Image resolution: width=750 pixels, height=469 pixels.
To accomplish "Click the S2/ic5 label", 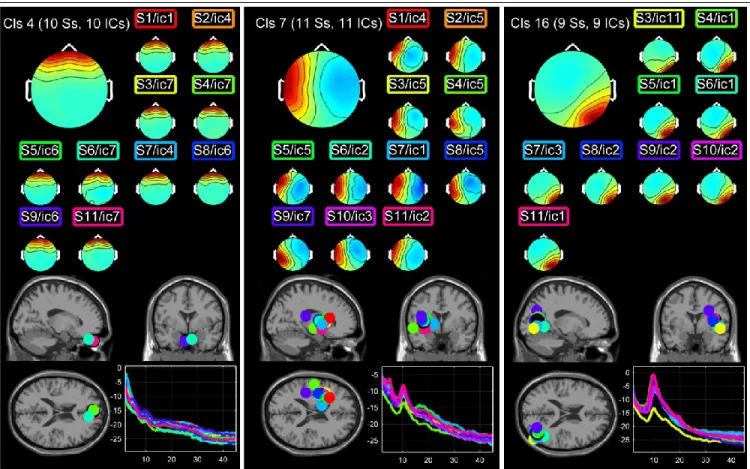I will click(x=465, y=19).
